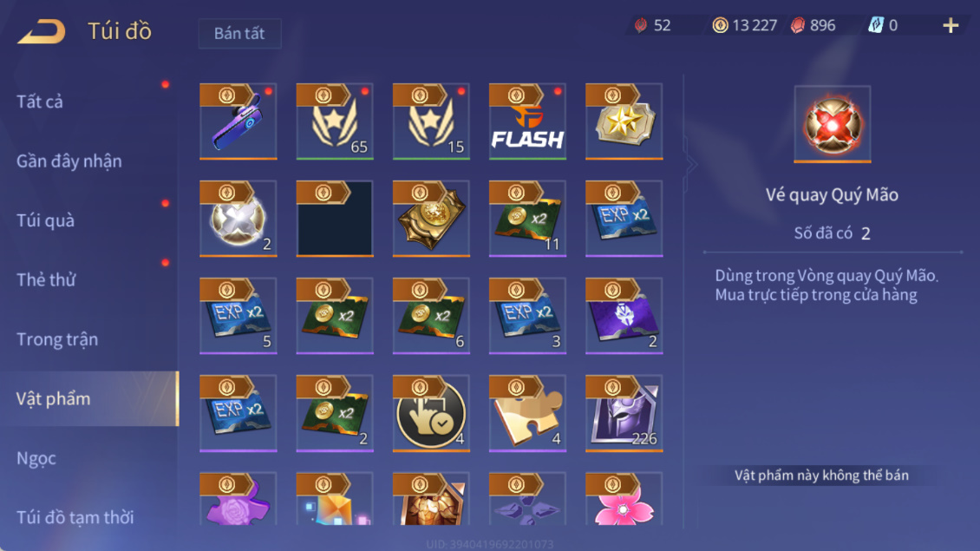Select the purple helmet item numbered 226
Screen dimensions: 980x551
(x=624, y=413)
